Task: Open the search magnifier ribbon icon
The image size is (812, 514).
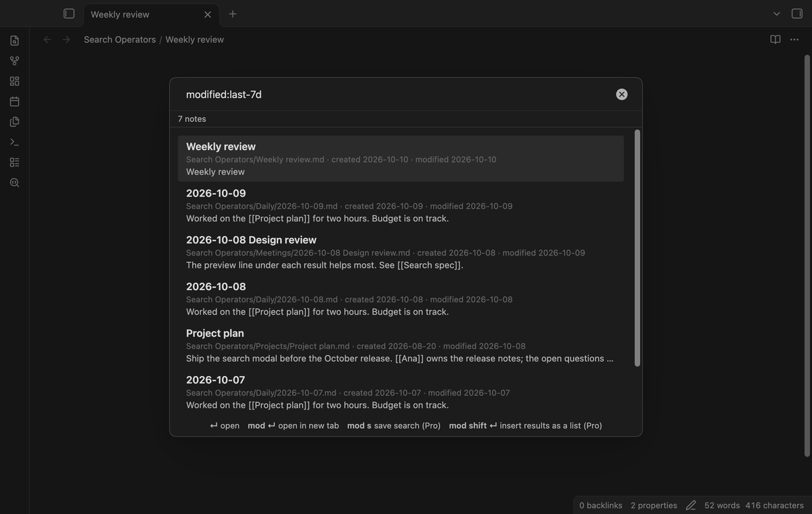Action: [15, 183]
